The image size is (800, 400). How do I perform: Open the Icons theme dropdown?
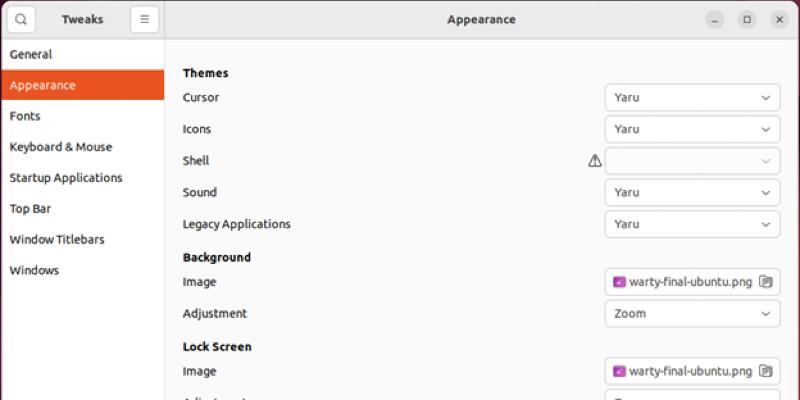[692, 129]
